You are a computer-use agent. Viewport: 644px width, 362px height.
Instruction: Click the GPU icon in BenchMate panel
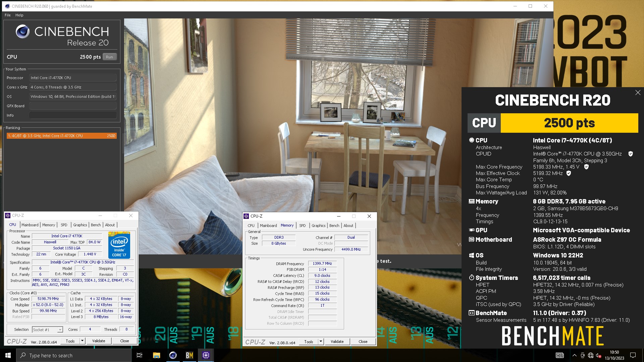pyautogui.click(x=472, y=230)
